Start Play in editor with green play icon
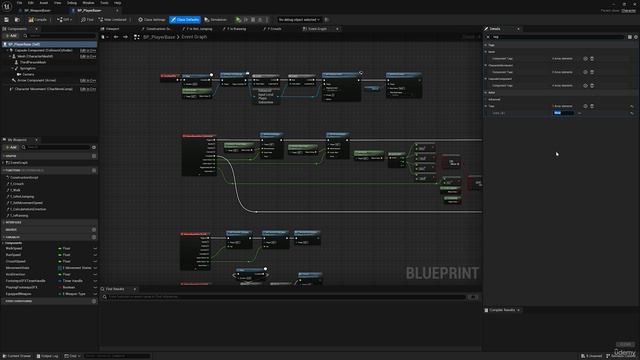Viewport: 640px width, 360px height. click(238, 20)
